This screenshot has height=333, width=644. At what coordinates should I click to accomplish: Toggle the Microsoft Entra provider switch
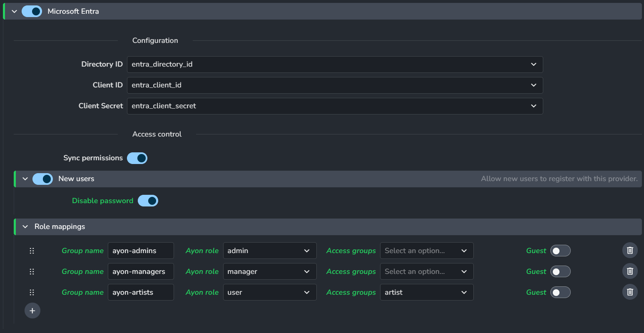32,11
